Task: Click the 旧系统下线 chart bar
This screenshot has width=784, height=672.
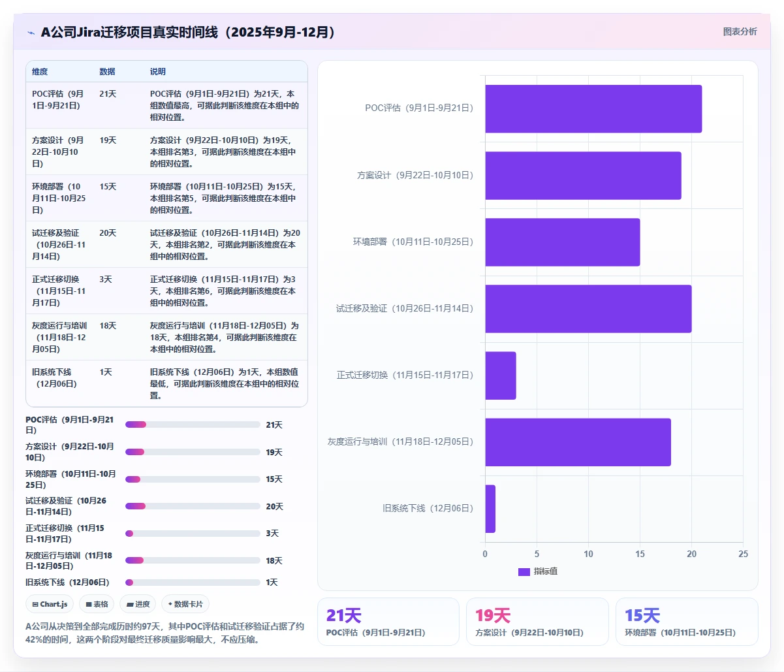Action: pos(490,508)
